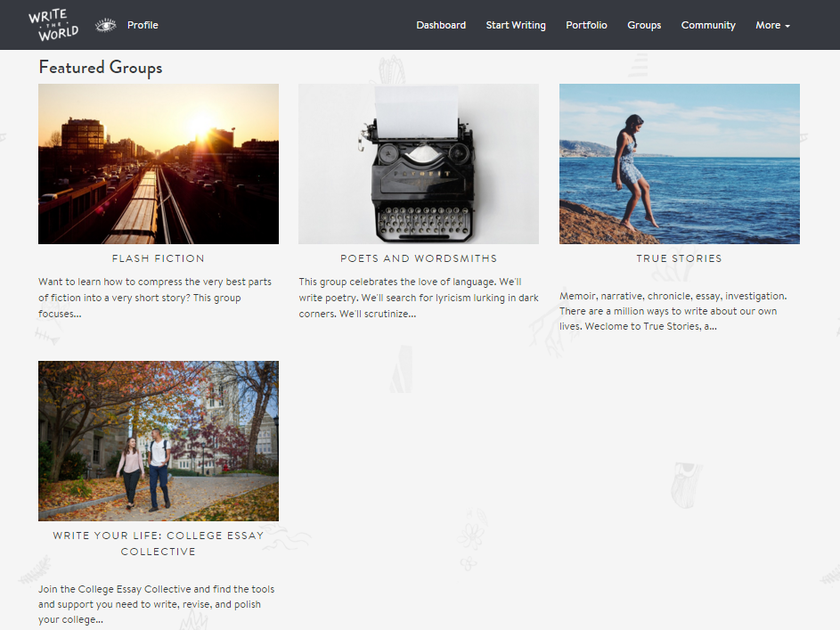The image size is (840, 630).
Task: Go to the Dashboard page
Action: 441,25
